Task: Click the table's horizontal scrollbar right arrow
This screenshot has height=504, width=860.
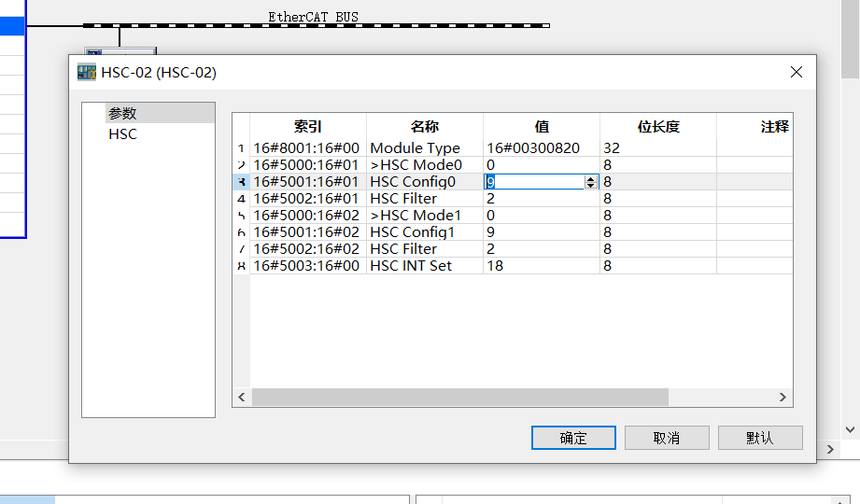Action: click(782, 397)
